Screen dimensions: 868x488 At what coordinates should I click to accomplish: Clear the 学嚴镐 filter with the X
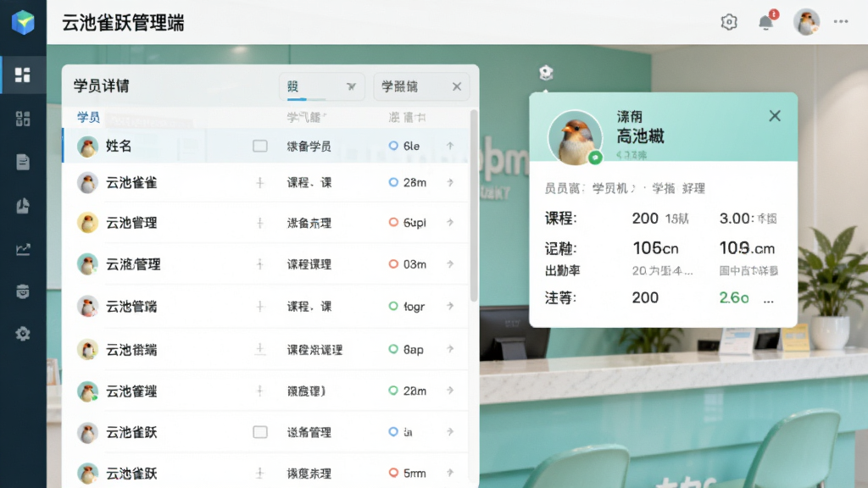tap(457, 86)
